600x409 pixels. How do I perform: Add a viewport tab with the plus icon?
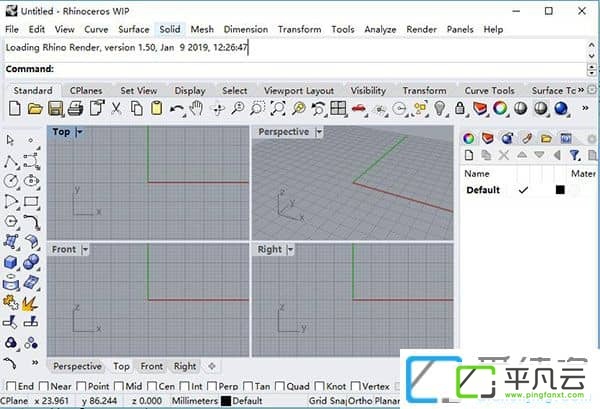click(212, 366)
